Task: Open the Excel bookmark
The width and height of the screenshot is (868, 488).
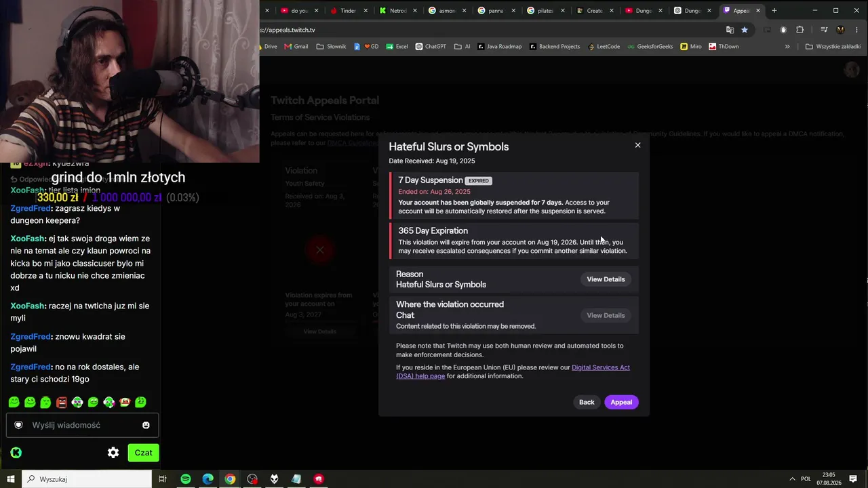Action: (397, 47)
